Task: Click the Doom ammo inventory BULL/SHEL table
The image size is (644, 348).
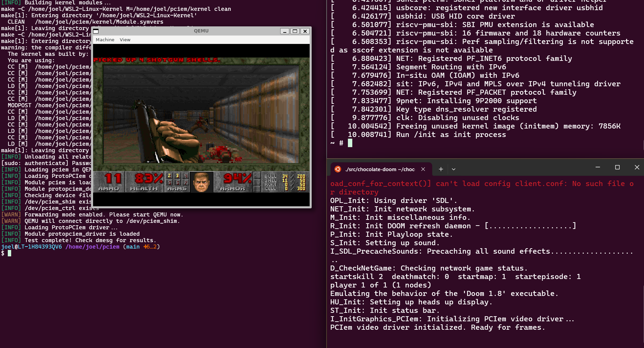Action: point(285,182)
